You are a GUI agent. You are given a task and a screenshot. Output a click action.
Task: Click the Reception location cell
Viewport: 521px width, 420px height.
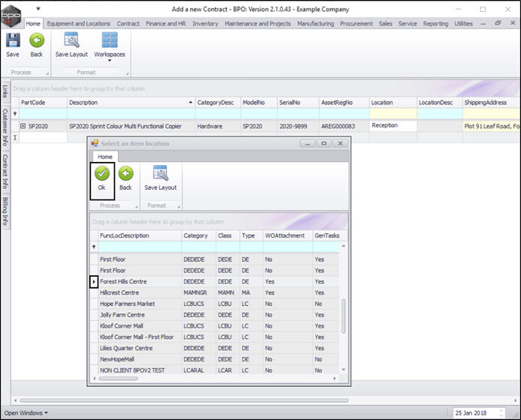(393, 125)
